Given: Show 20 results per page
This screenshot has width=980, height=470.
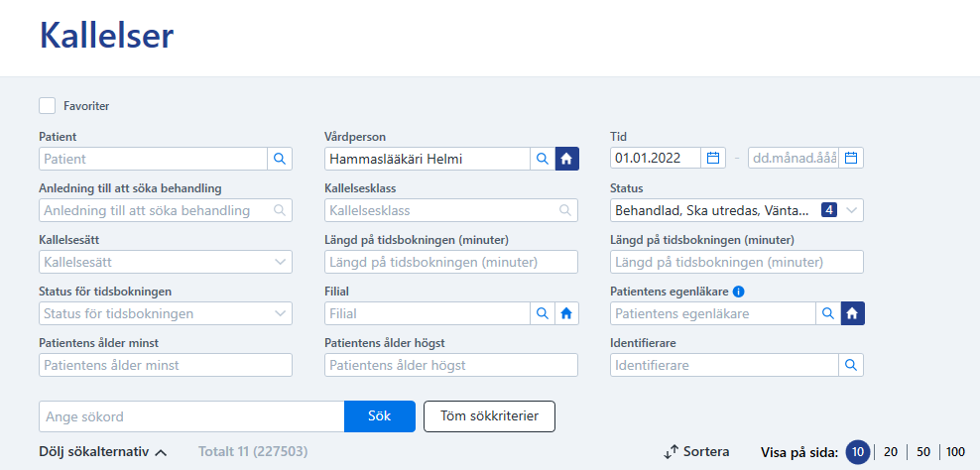Looking at the screenshot, I should point(891,452).
